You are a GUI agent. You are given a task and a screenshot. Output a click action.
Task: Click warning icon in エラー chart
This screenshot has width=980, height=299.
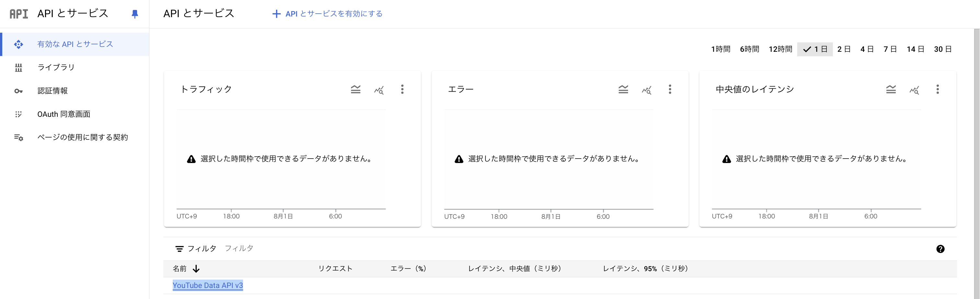click(x=459, y=159)
